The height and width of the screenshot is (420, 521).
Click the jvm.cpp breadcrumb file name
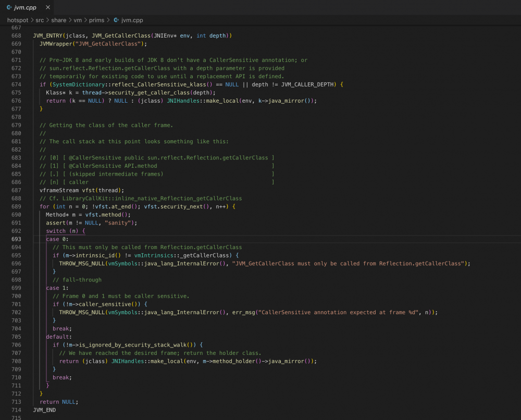(x=132, y=20)
